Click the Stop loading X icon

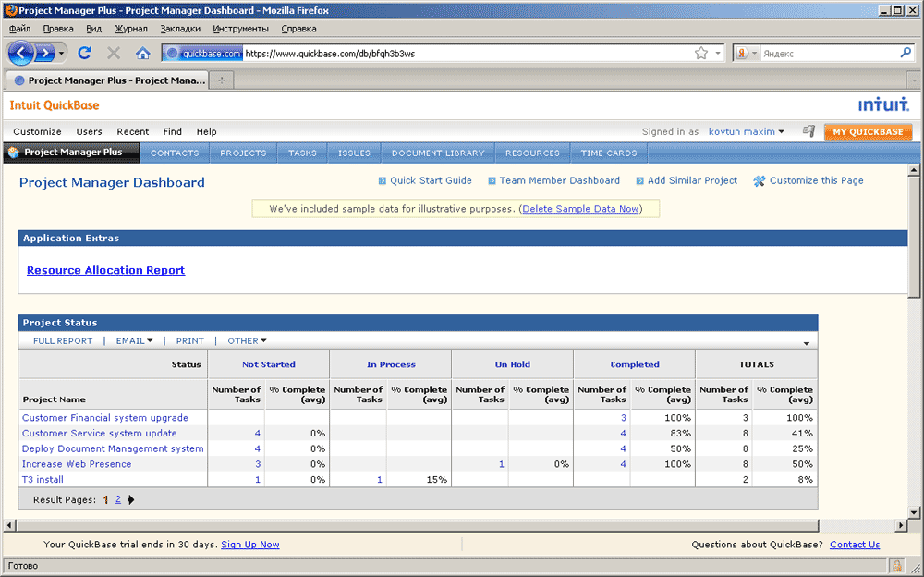click(x=114, y=53)
